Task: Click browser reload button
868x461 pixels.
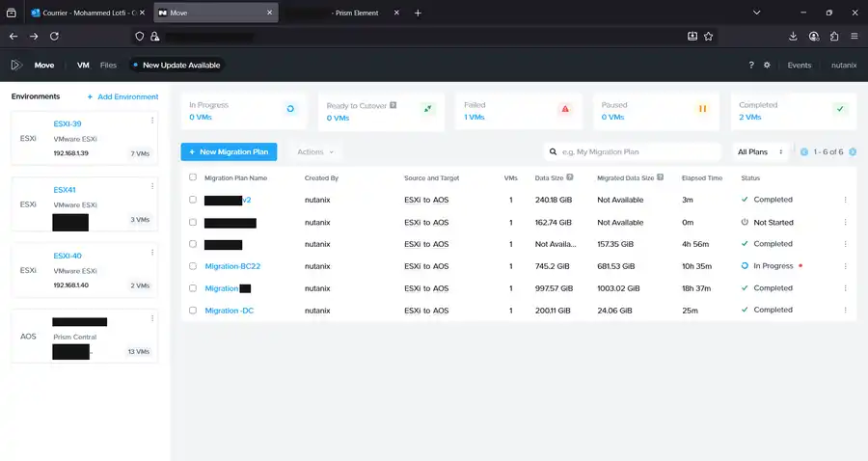Action: pyautogui.click(x=54, y=36)
